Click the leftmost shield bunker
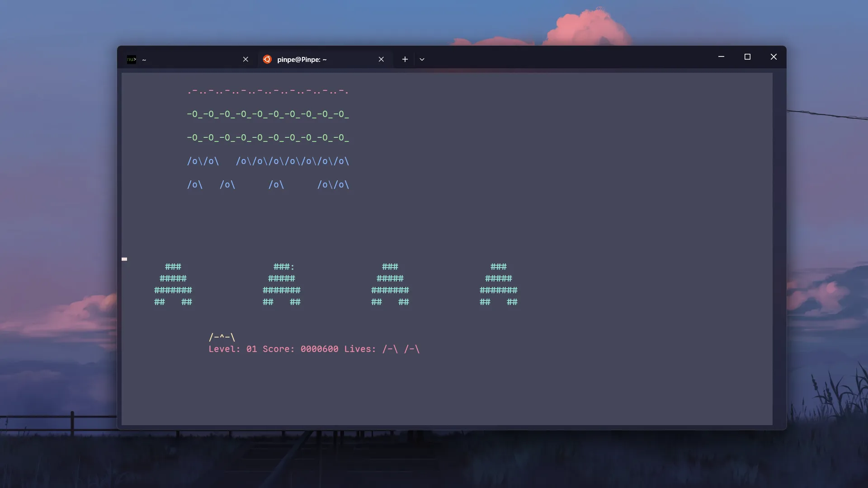The image size is (868, 488). click(173, 284)
